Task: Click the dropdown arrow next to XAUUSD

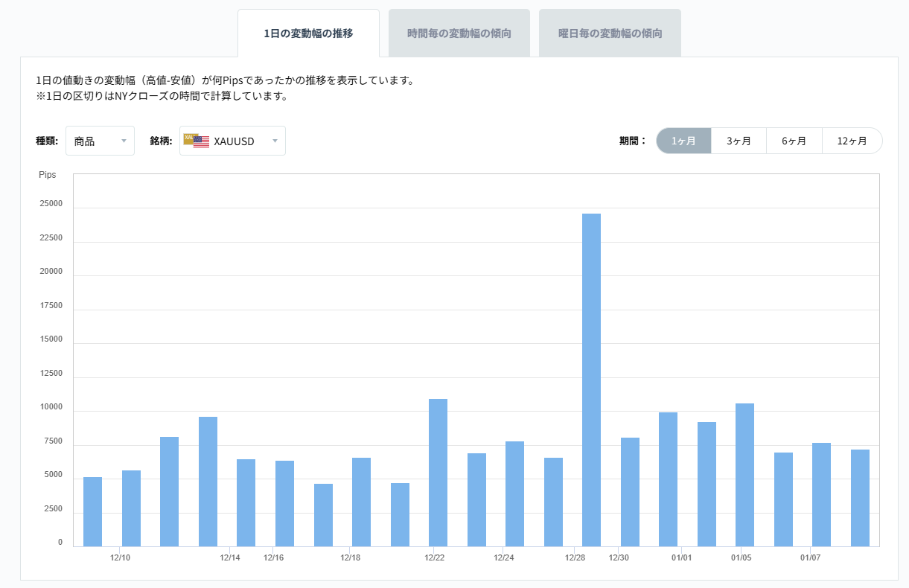Action: (274, 141)
